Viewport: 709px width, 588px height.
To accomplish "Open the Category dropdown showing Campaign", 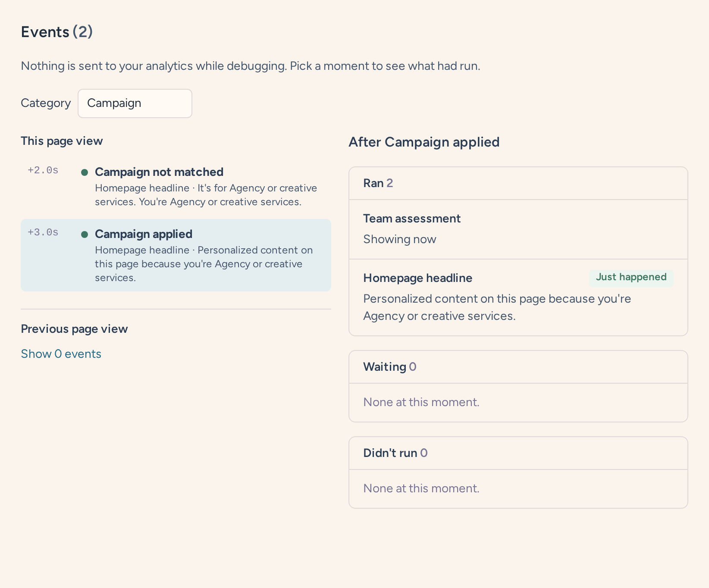I will (135, 103).
